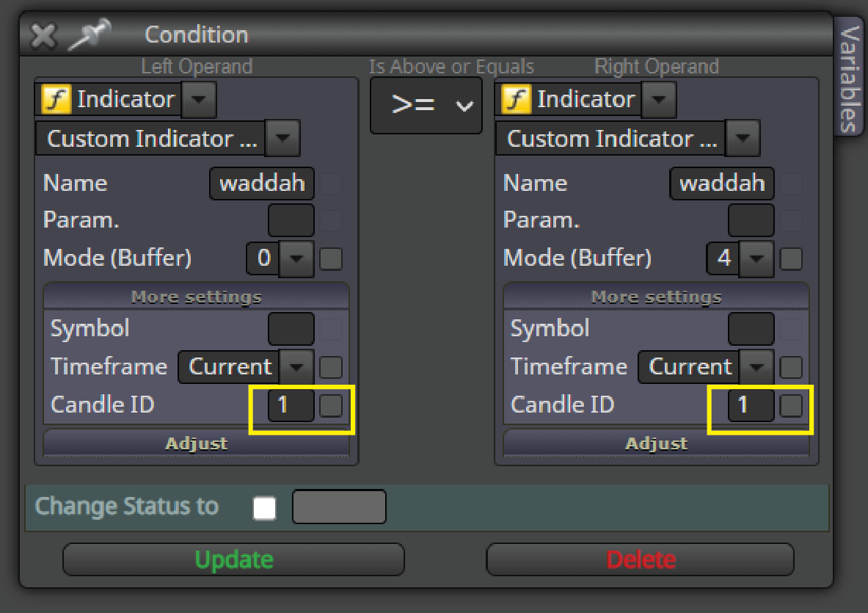Viewport: 868px width, 613px height.
Task: Toggle the right Candle ID checkbox
Action: click(791, 405)
